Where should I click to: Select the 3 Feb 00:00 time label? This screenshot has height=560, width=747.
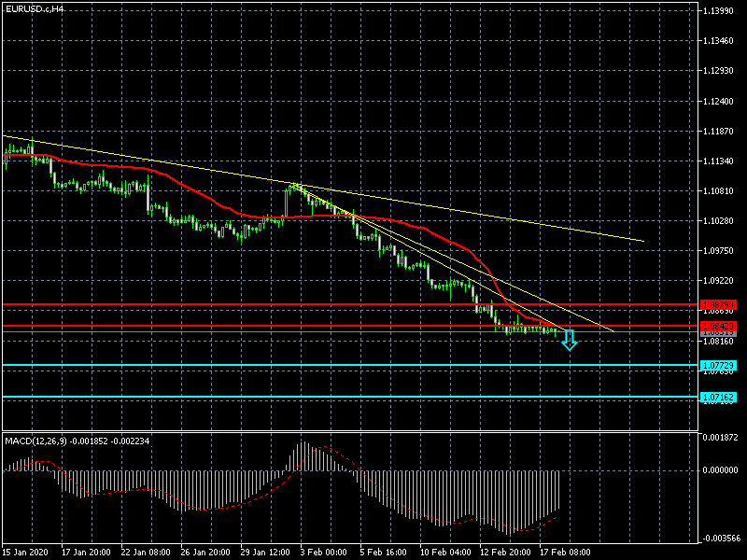tap(323, 552)
